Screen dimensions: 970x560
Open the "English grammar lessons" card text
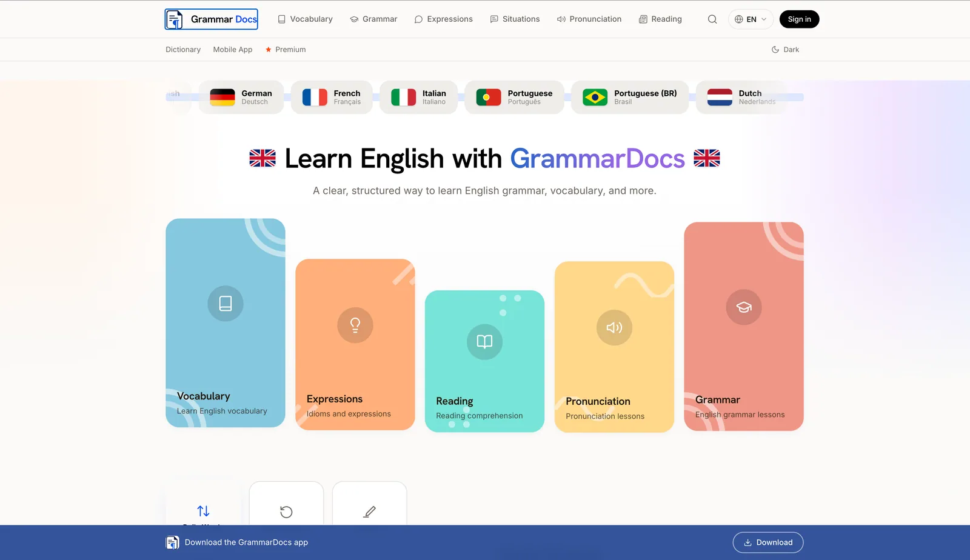(x=740, y=415)
